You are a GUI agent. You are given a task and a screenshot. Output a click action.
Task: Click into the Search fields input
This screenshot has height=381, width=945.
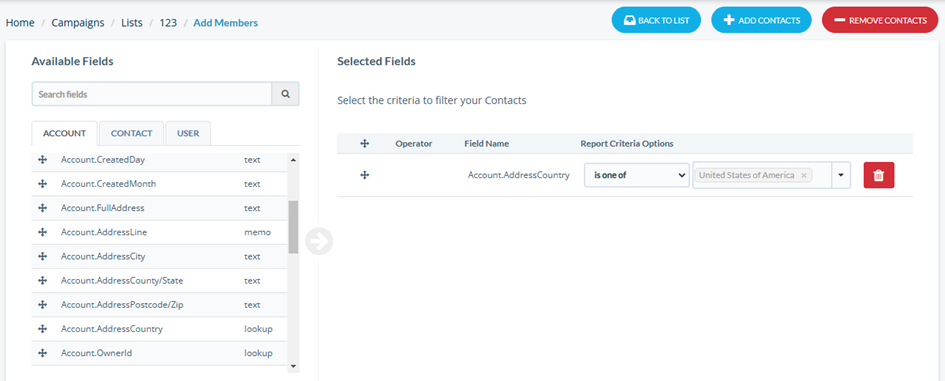pyautogui.click(x=152, y=94)
